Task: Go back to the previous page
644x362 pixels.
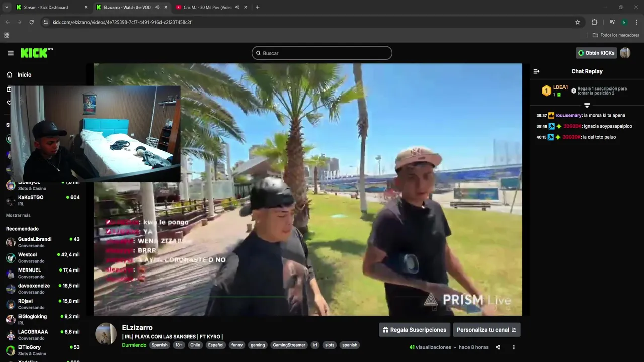Action: 8,22
